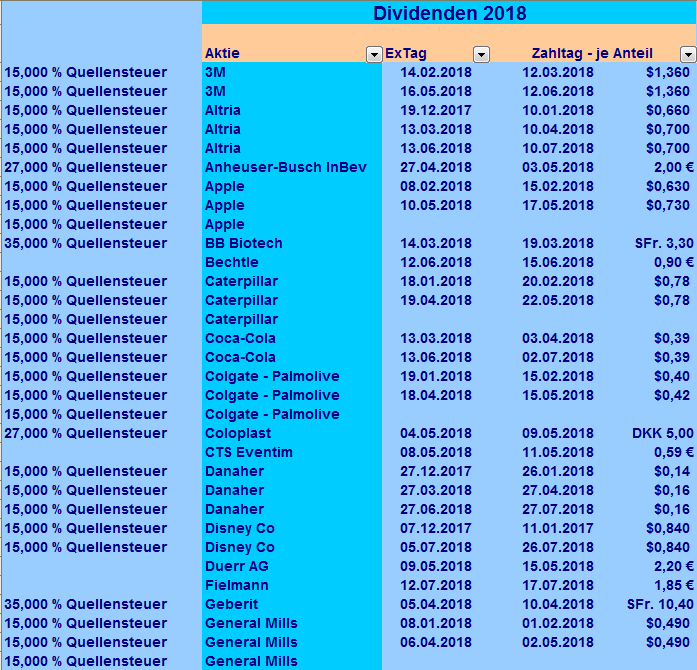Viewport: 697px width, 670px height.
Task: Click the ExTag date 27.12.2017
Action: 436,471
